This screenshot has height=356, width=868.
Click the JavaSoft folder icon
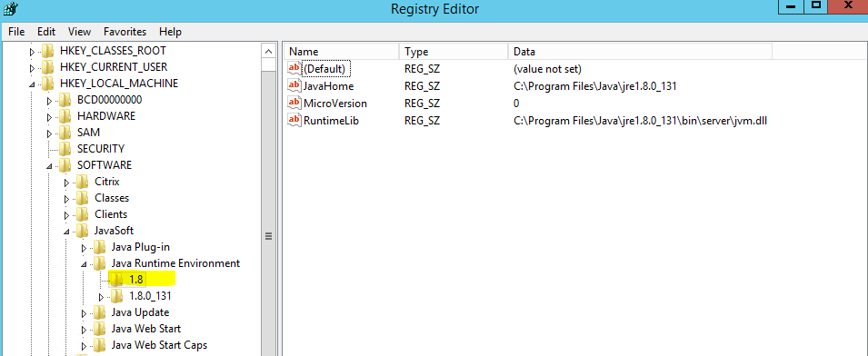(x=83, y=231)
